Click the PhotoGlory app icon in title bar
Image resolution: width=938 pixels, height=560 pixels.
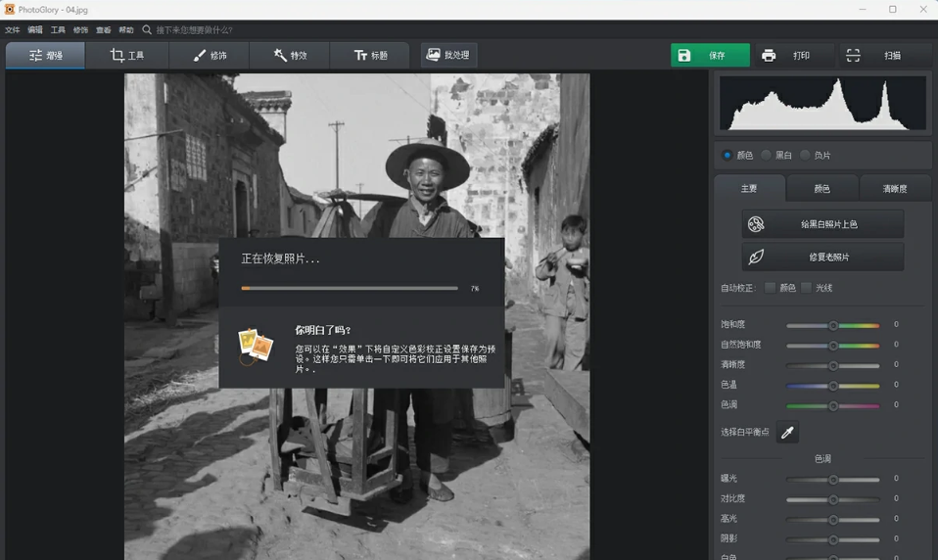(x=10, y=10)
